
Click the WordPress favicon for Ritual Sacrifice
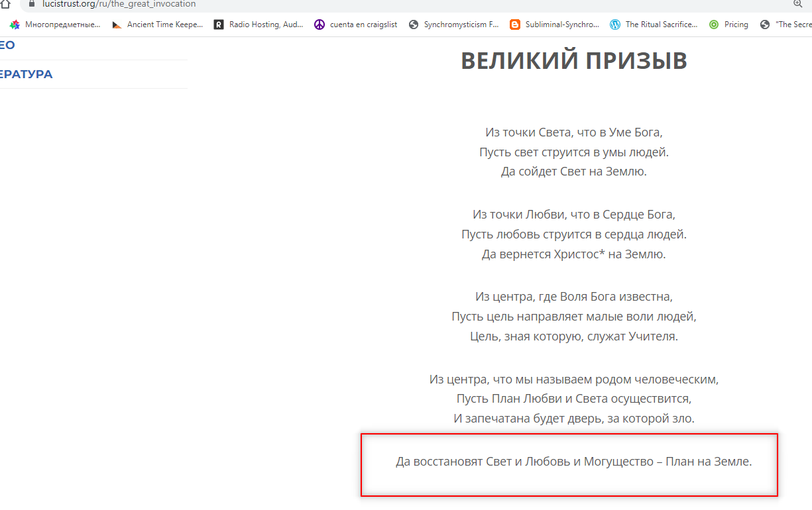pos(615,25)
